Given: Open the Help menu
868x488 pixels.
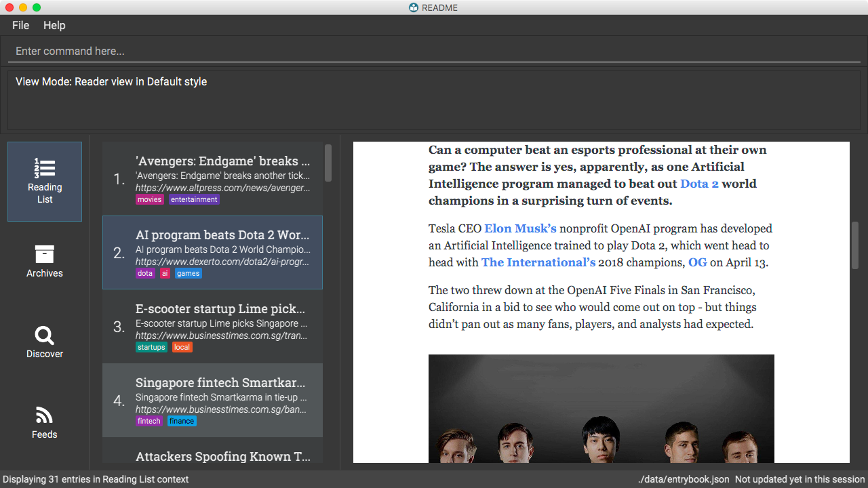Looking at the screenshot, I should [54, 25].
